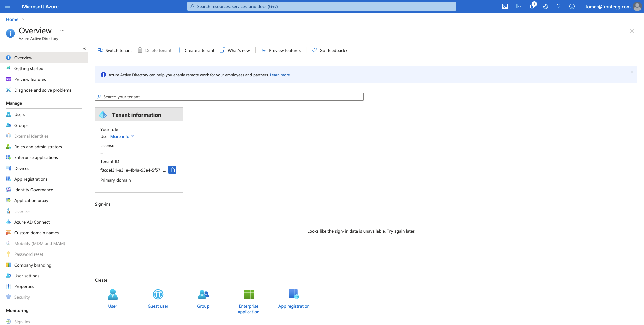The image size is (644, 325).
Task: Click the account avatar for tomer@frontegg.com
Action: [637, 6]
